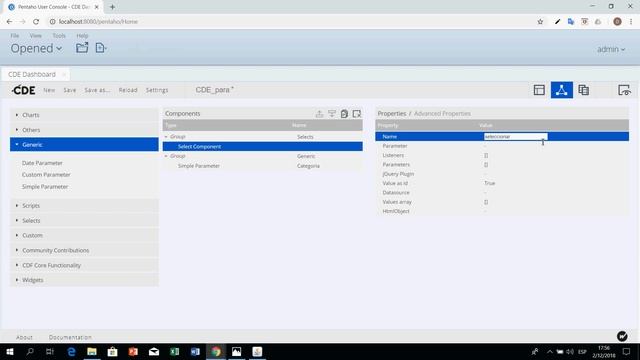Open the Documentation link

[70, 337]
